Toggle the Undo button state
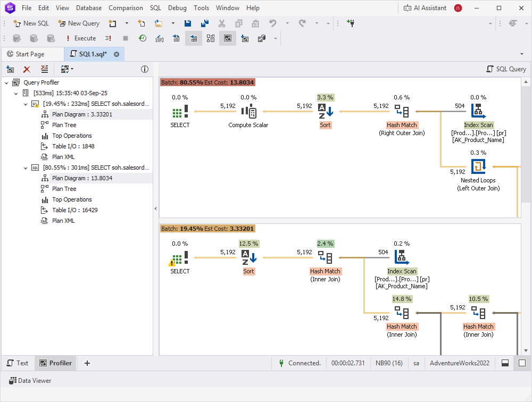The height and width of the screenshot is (402, 532). pos(272,23)
